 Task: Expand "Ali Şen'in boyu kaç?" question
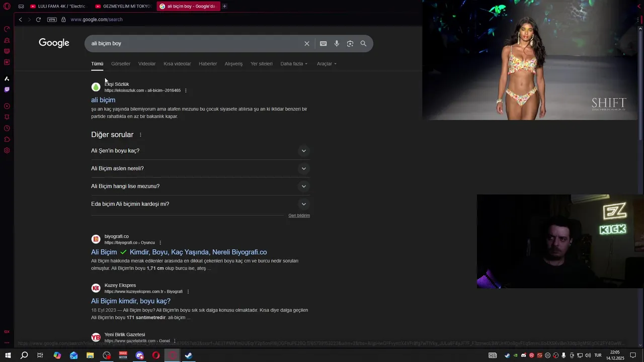(200, 151)
